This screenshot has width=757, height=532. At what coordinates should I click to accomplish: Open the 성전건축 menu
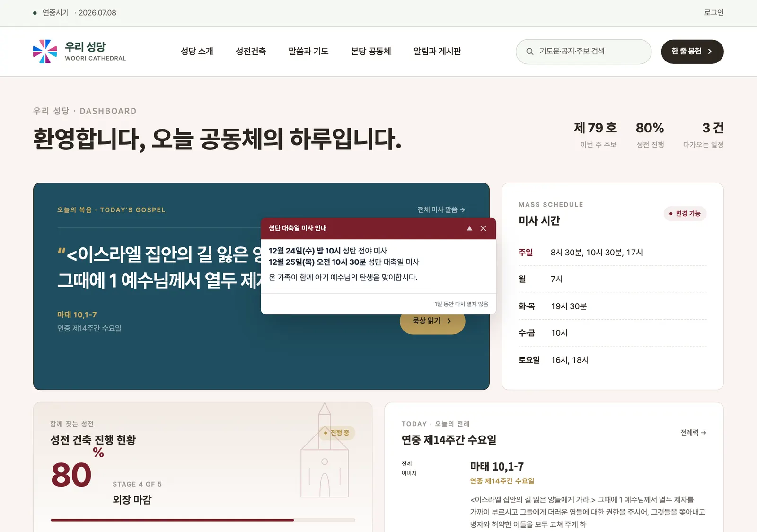tap(251, 51)
